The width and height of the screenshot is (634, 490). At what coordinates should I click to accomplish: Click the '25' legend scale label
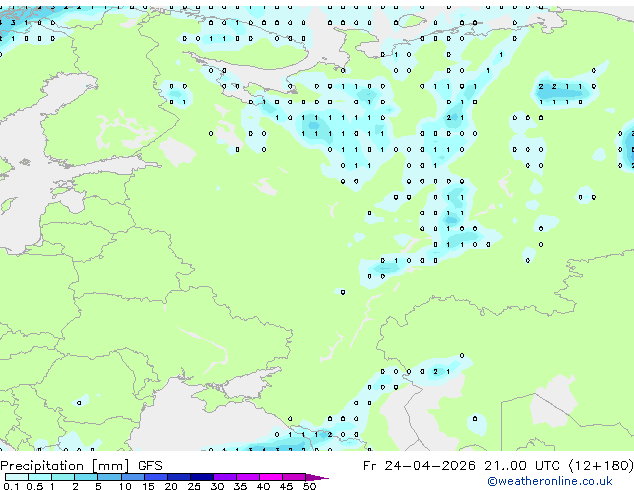point(194,486)
